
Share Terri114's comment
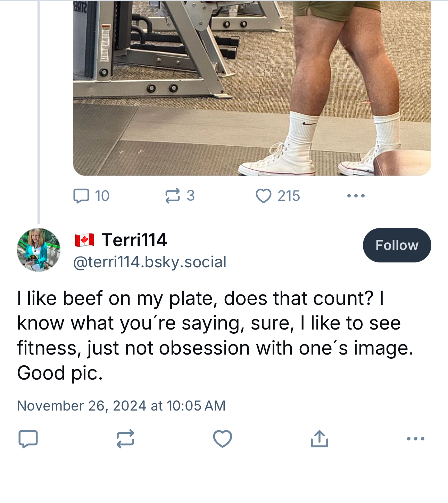coord(319,439)
